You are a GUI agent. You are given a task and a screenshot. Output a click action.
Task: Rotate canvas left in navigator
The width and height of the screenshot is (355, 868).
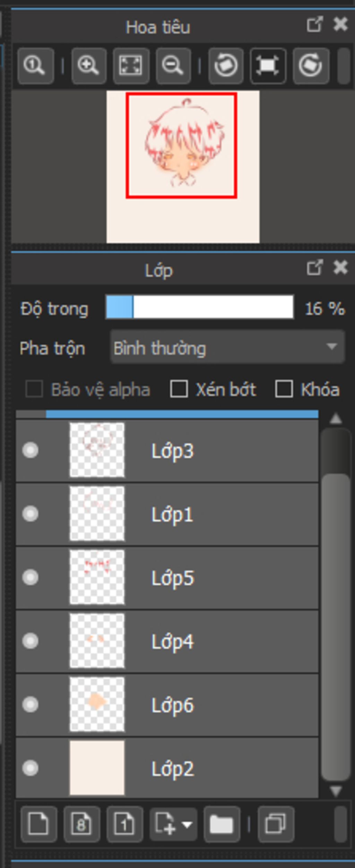click(226, 66)
